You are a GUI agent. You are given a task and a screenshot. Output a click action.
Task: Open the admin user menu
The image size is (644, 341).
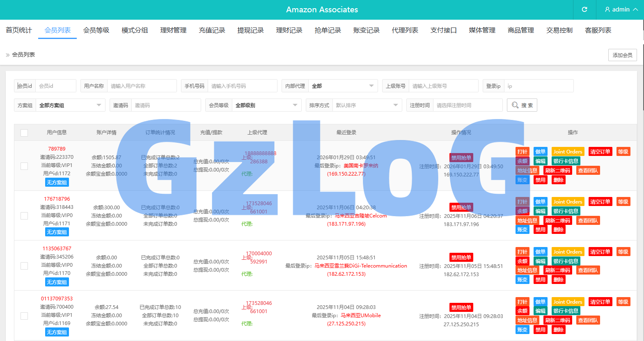tap(621, 9)
